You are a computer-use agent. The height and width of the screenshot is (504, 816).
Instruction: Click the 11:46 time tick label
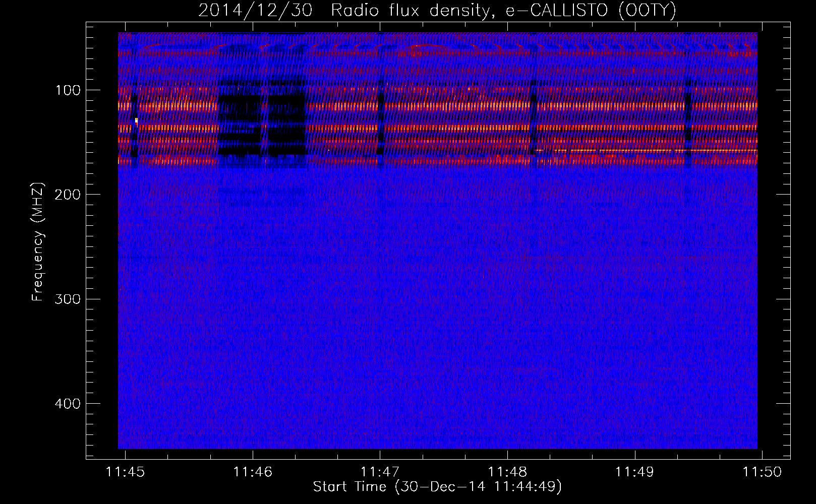253,472
